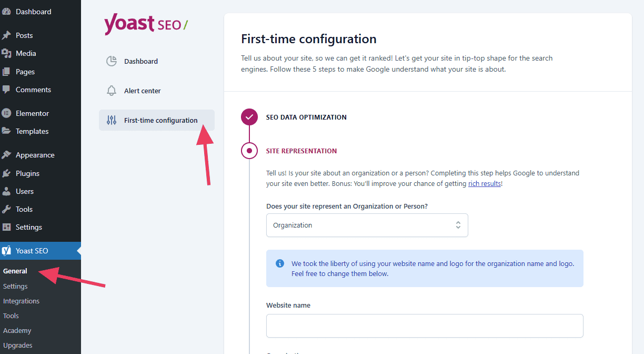Open the Comments speech bubble icon

[x=8, y=90]
